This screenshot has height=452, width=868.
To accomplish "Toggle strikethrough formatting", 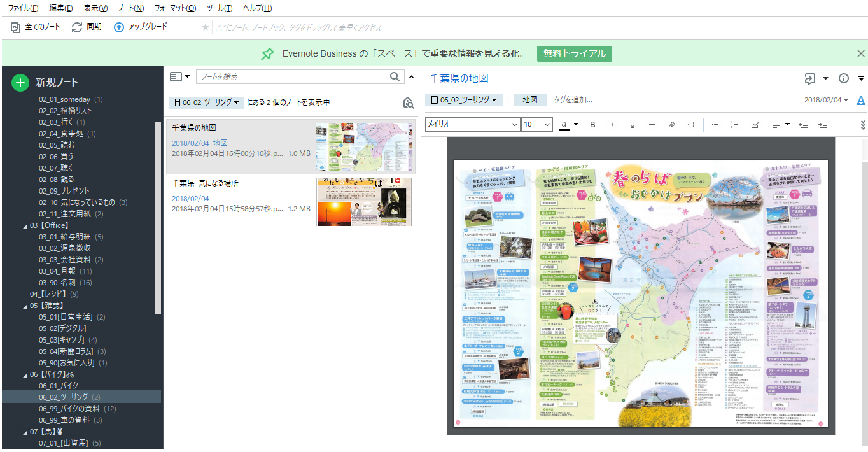I will click(652, 125).
